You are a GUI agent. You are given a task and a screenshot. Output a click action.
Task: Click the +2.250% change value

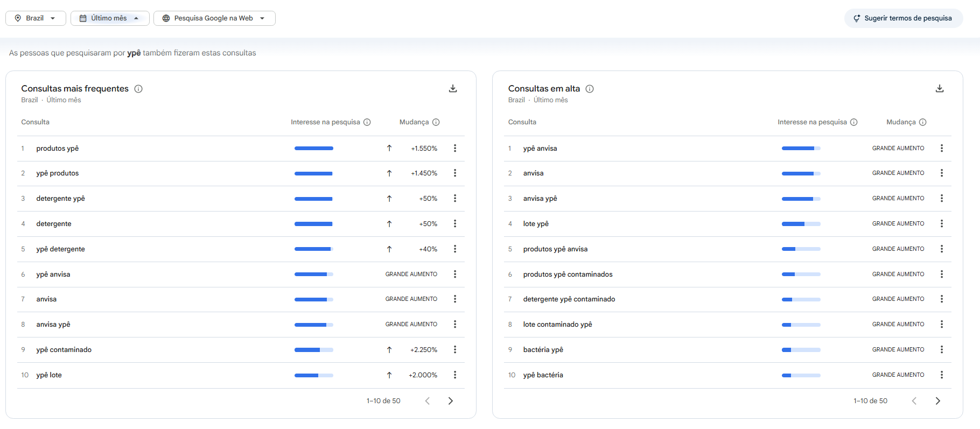pyautogui.click(x=424, y=350)
